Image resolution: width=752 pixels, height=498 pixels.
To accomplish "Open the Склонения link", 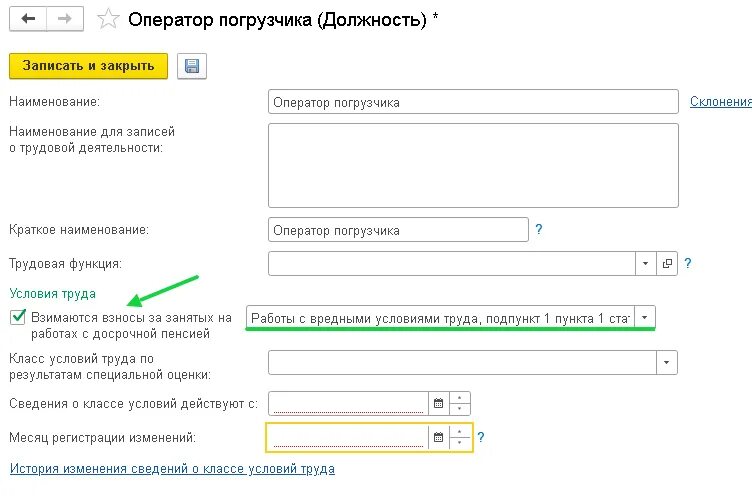I will pyautogui.click(x=720, y=102).
